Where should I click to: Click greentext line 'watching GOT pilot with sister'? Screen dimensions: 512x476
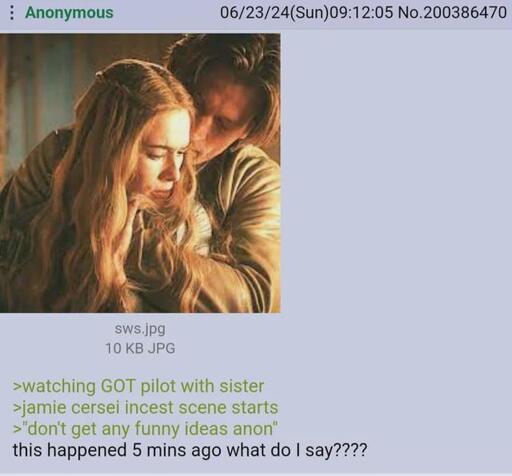pyautogui.click(x=138, y=386)
